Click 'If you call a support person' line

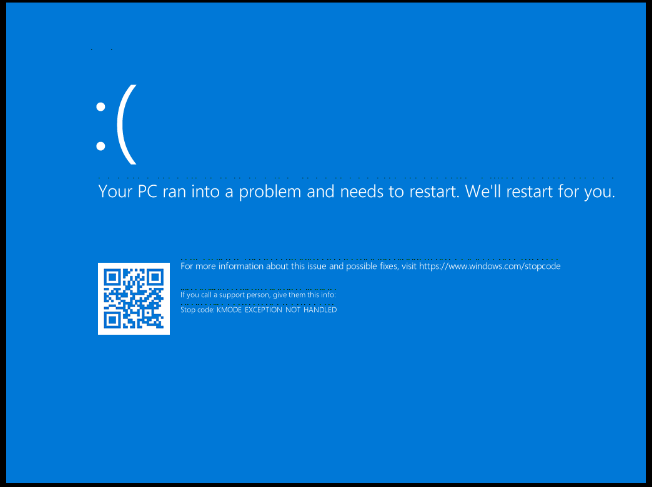pos(225,295)
